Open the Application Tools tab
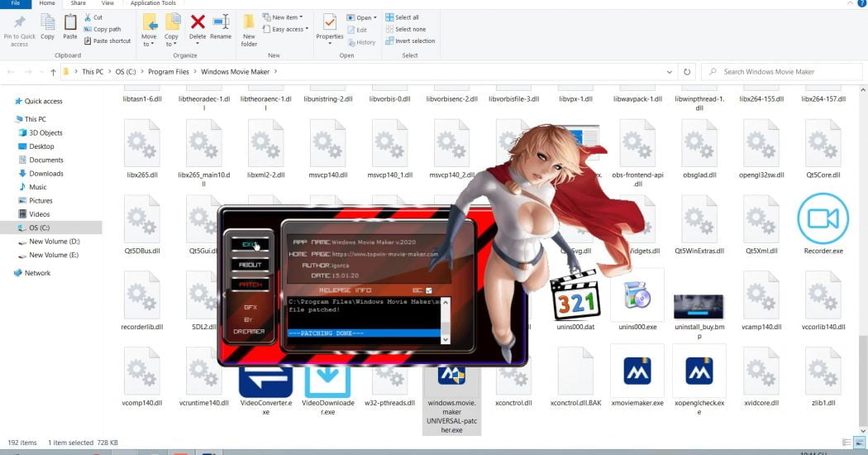Screen dimensions: 868x455 click(x=153, y=3)
